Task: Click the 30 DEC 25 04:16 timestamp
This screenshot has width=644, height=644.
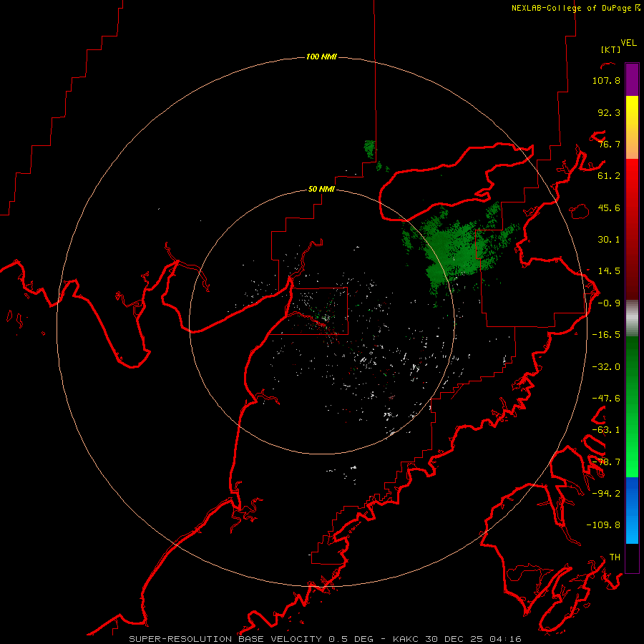Action: click(473, 639)
